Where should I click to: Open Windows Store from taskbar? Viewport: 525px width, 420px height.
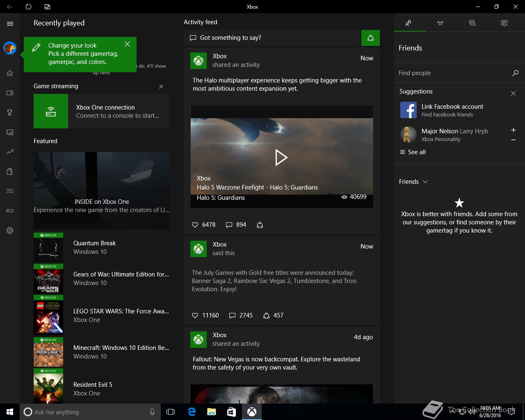[231, 412]
